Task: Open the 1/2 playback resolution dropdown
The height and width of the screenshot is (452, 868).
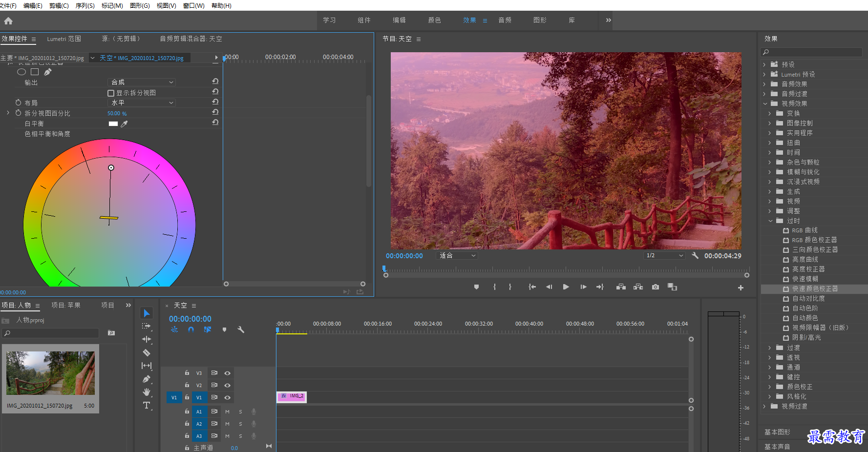Action: click(664, 255)
